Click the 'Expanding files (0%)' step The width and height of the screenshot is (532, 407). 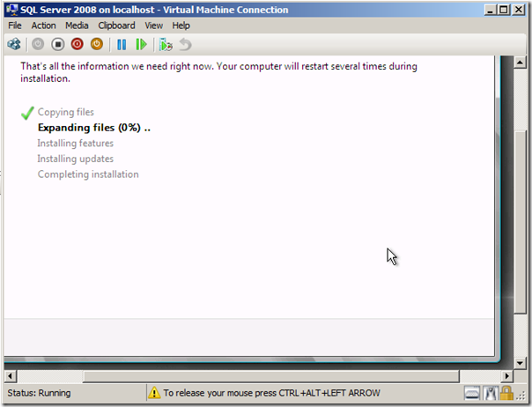(x=94, y=128)
